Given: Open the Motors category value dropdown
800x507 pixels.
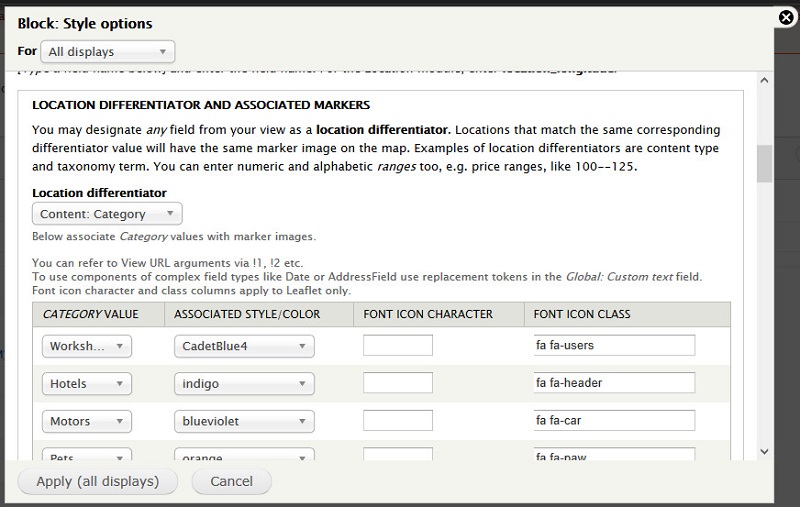Looking at the screenshot, I should pos(87,421).
